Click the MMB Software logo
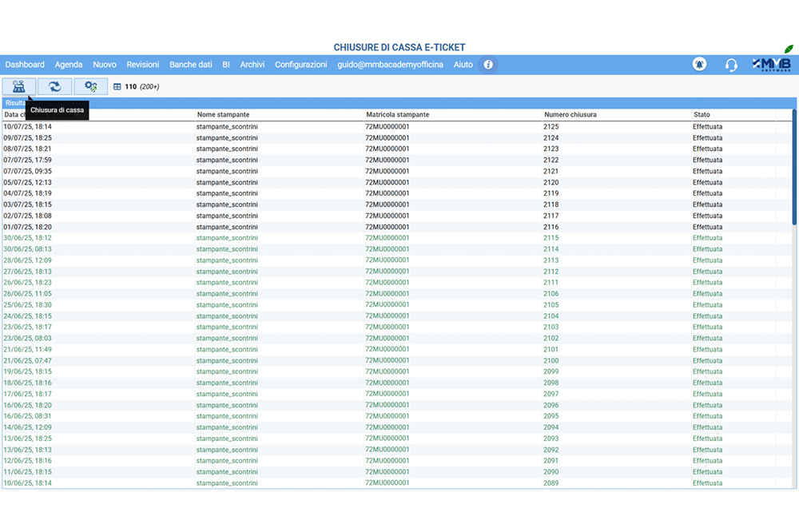The width and height of the screenshot is (799, 532). point(771,65)
